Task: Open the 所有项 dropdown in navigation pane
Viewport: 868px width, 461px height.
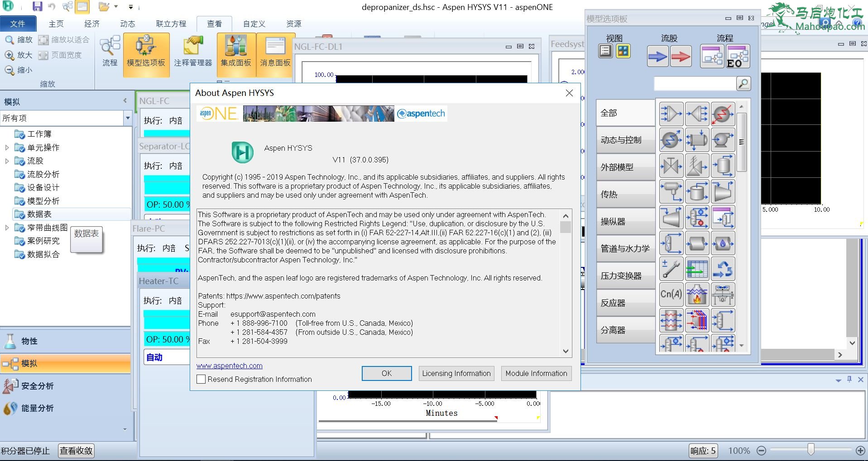Action: point(128,118)
